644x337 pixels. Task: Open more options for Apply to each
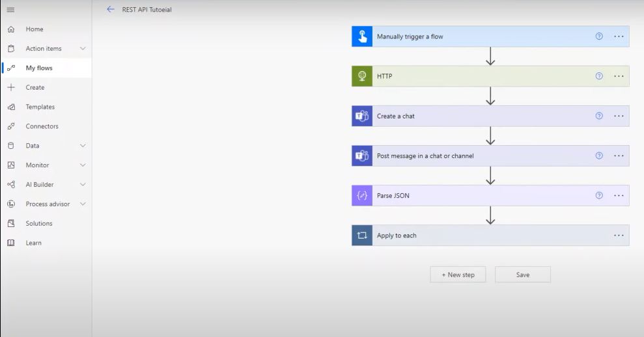coord(619,236)
